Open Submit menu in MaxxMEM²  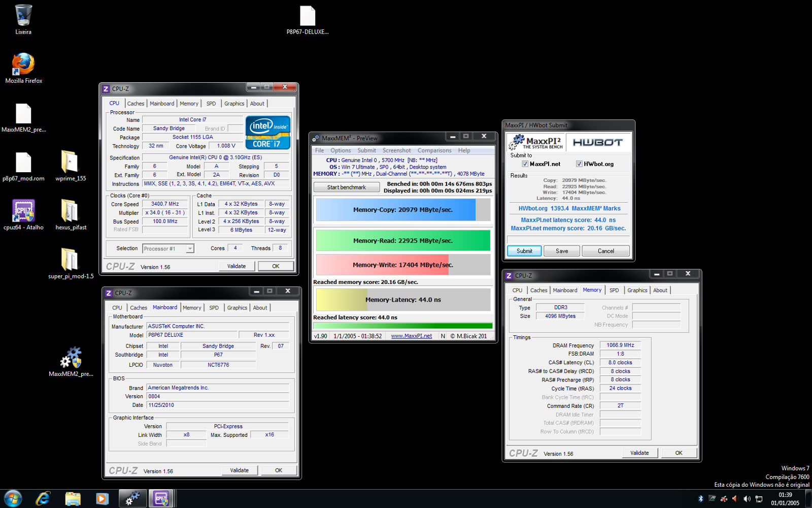click(x=366, y=150)
